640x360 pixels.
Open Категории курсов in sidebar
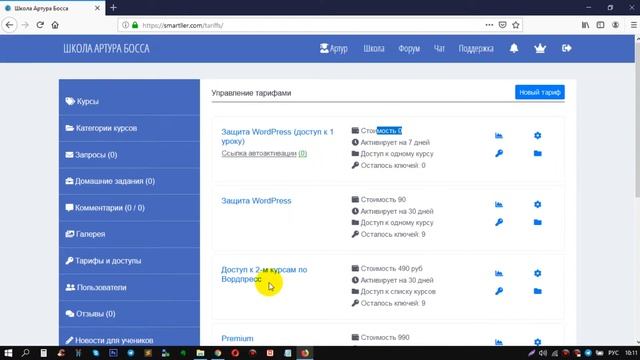pyautogui.click(x=129, y=128)
